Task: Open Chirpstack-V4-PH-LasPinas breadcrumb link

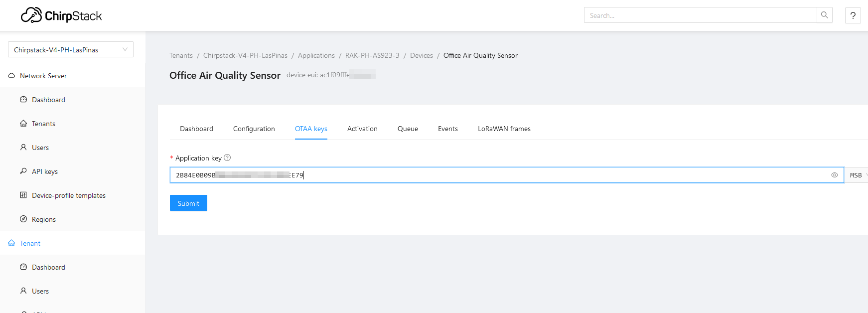Action: point(245,55)
